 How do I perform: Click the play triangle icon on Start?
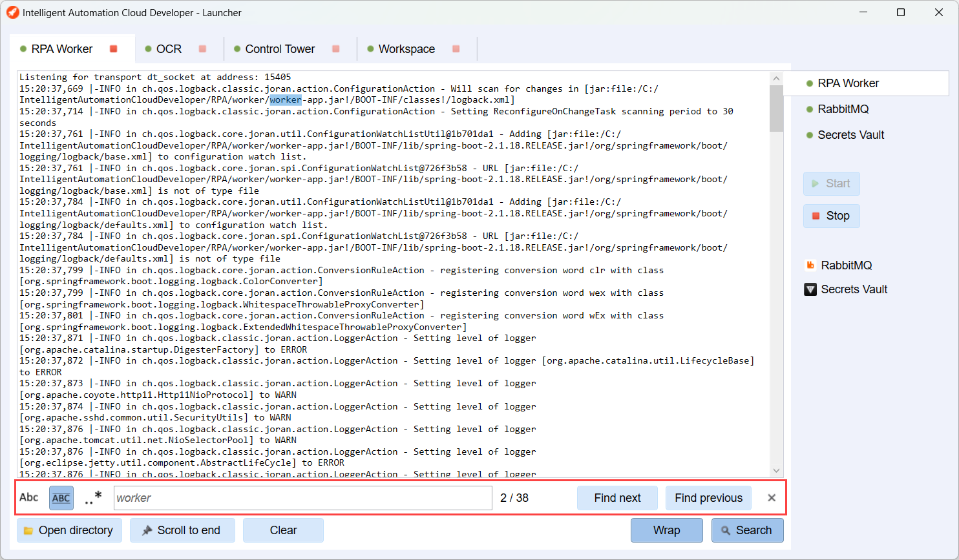click(x=815, y=183)
